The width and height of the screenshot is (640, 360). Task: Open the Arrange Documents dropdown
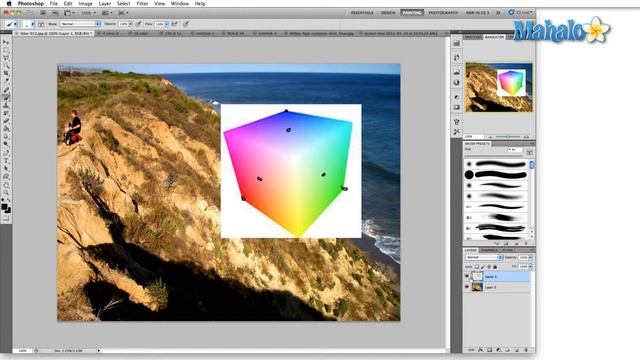tap(107, 13)
